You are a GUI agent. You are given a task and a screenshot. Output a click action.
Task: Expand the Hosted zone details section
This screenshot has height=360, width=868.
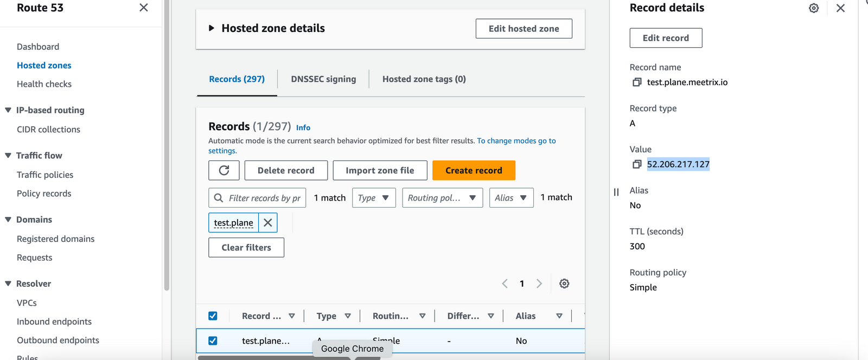click(x=212, y=28)
